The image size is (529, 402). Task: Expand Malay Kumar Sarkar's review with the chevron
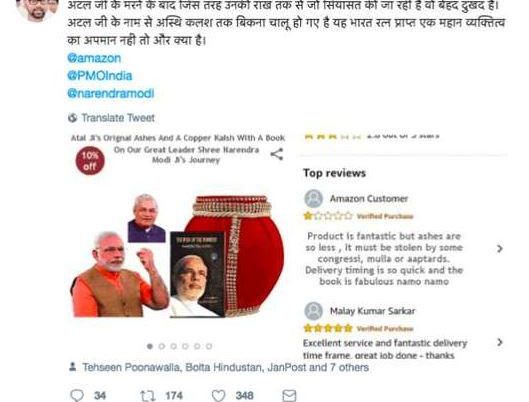pyautogui.click(x=500, y=342)
